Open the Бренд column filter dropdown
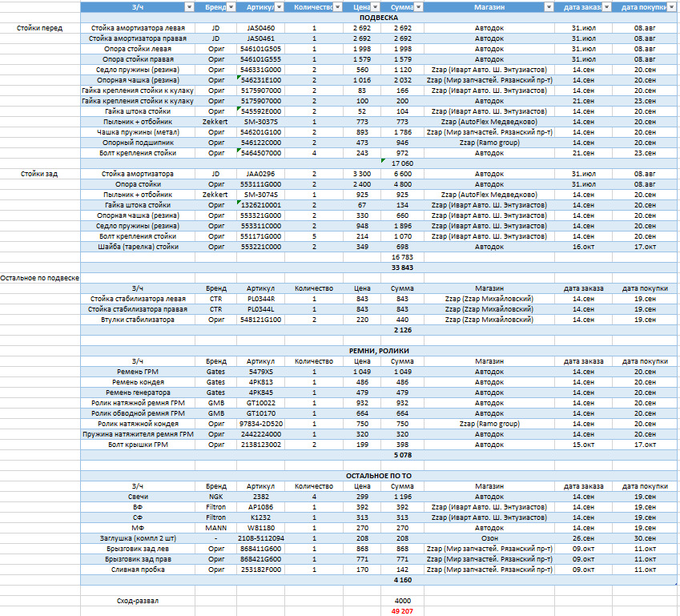Image resolution: width=680 pixels, height=616 pixels. tap(231, 7)
